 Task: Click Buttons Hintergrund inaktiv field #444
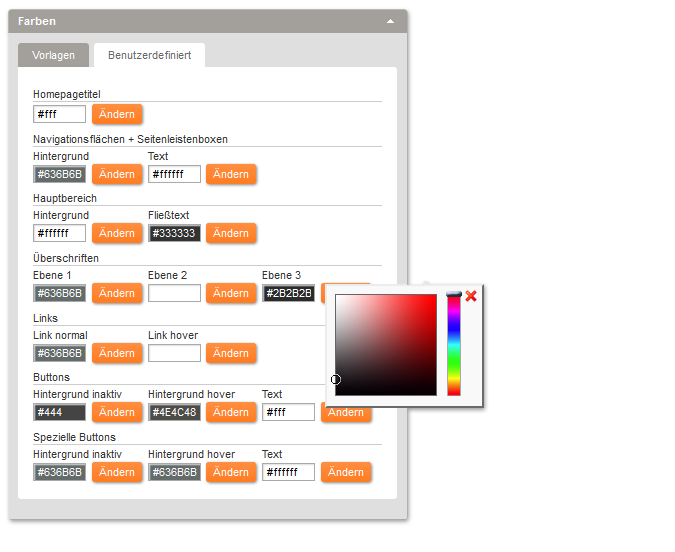(x=59, y=412)
